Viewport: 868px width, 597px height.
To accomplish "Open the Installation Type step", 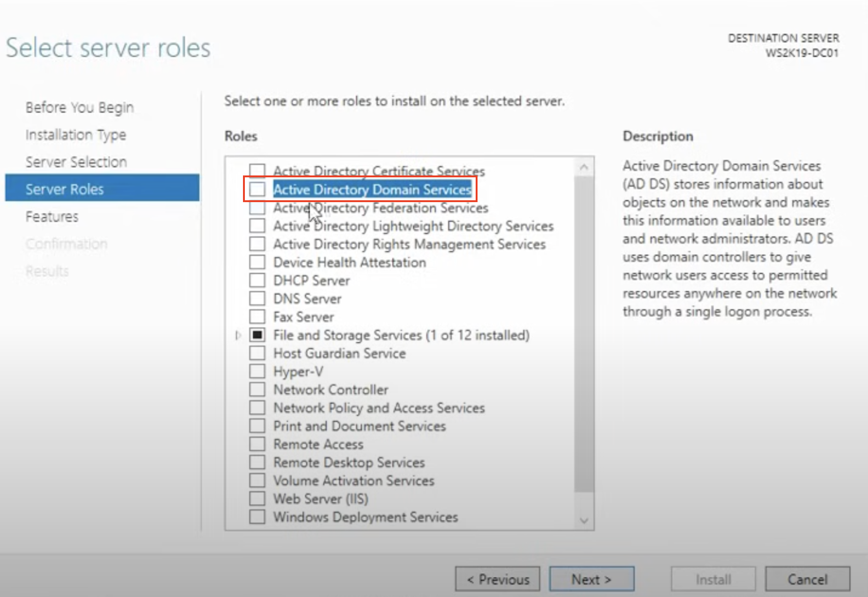I will [x=76, y=135].
